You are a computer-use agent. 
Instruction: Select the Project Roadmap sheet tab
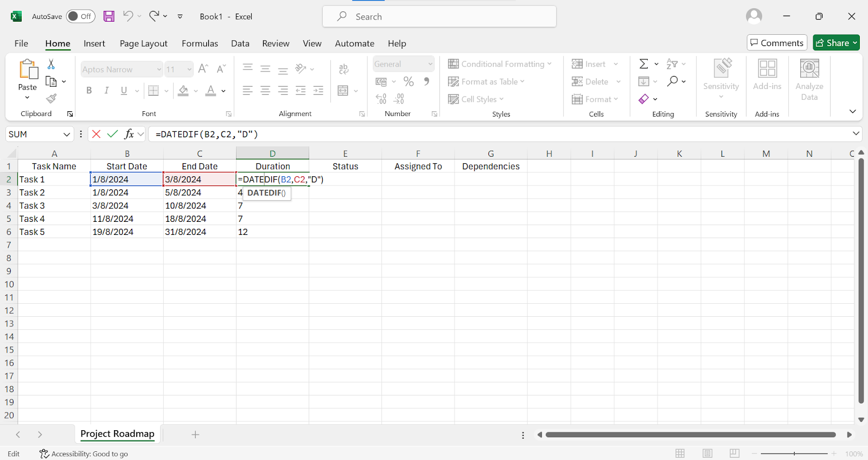[x=118, y=434]
